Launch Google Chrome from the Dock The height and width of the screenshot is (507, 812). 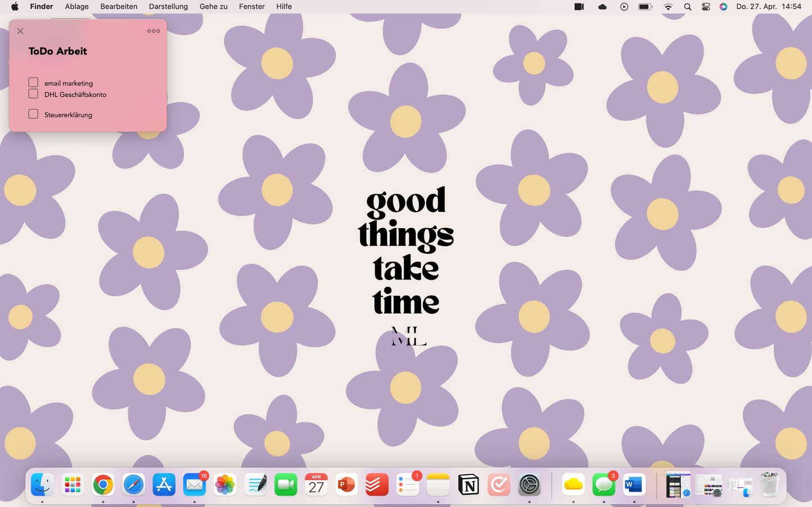click(103, 485)
